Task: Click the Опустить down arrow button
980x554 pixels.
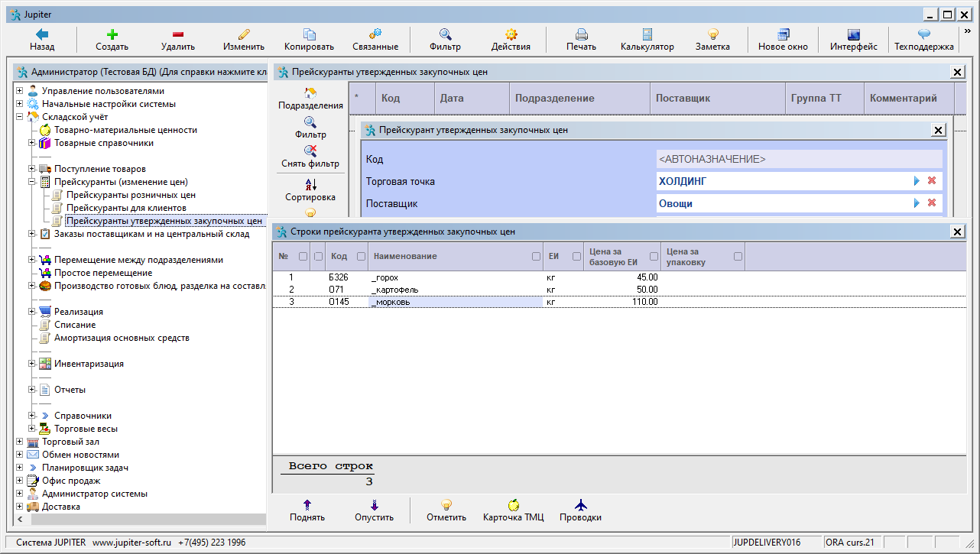Action: (374, 510)
